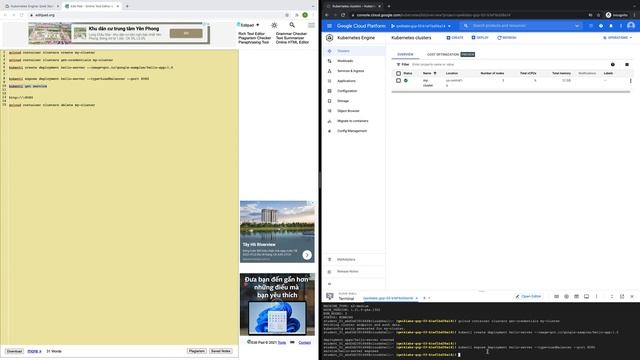Close the Cloud Shell terminal tab

(x=416, y=298)
